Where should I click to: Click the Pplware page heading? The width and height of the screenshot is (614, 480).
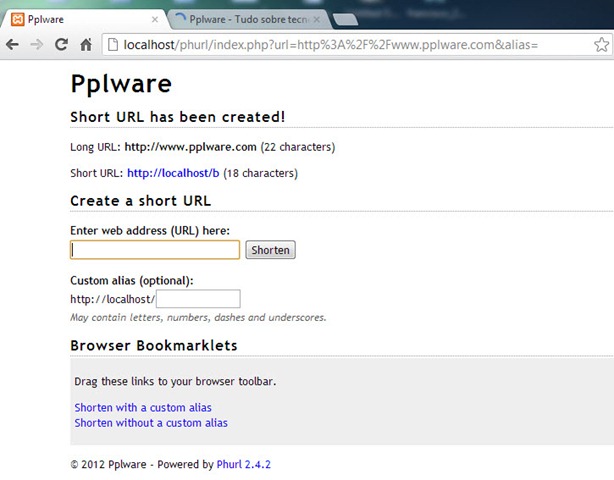(121, 83)
